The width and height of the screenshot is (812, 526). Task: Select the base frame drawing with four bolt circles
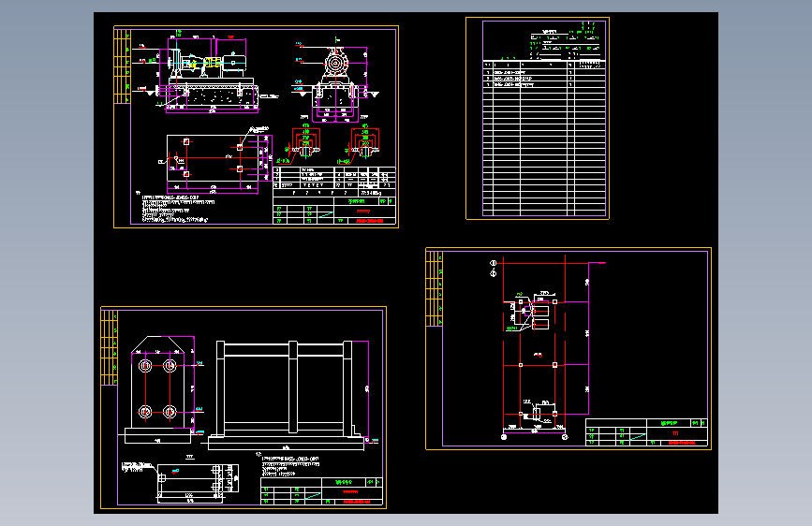[x=244, y=407]
